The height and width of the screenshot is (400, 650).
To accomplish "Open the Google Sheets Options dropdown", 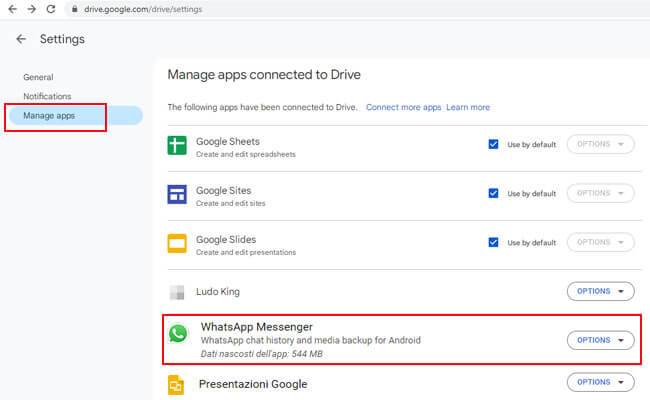I will pos(600,144).
